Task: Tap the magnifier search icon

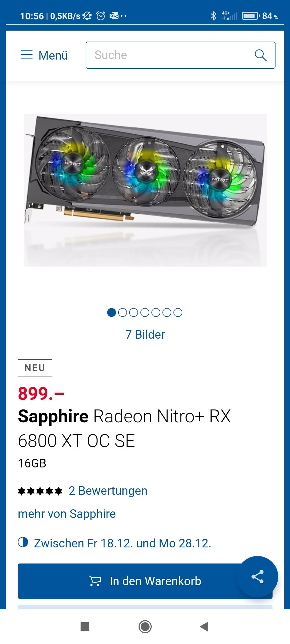Action: 260,55
